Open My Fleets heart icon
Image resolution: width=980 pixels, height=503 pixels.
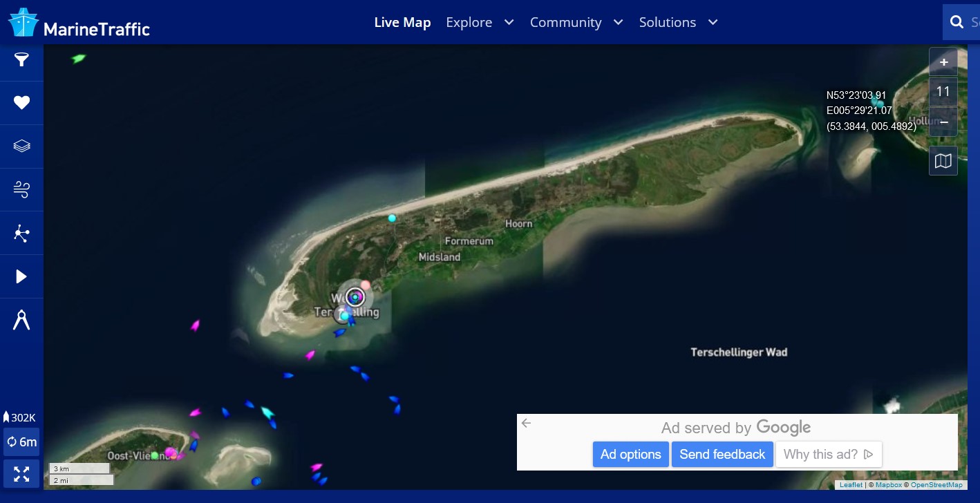[x=21, y=103]
